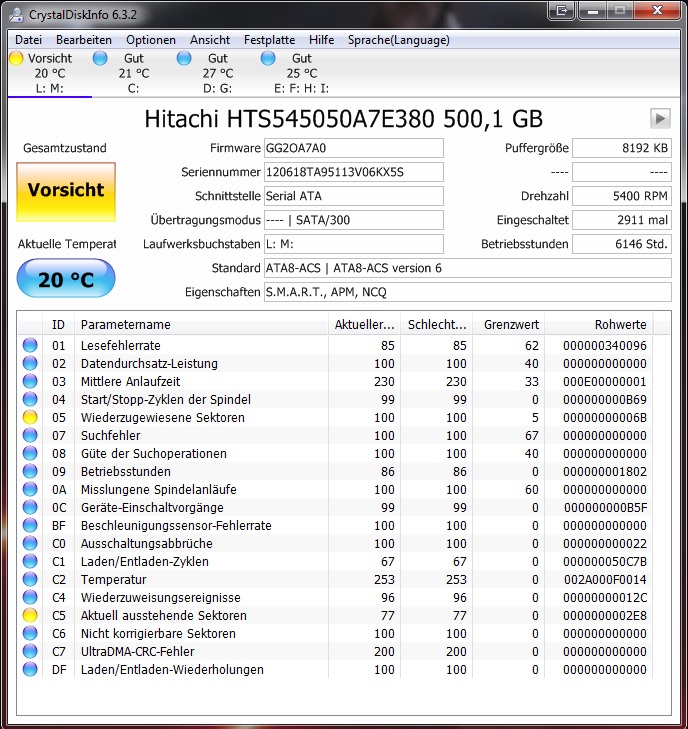Select the Vorsicht L: M: disk tab
This screenshot has width=688, height=729.
click(50, 73)
